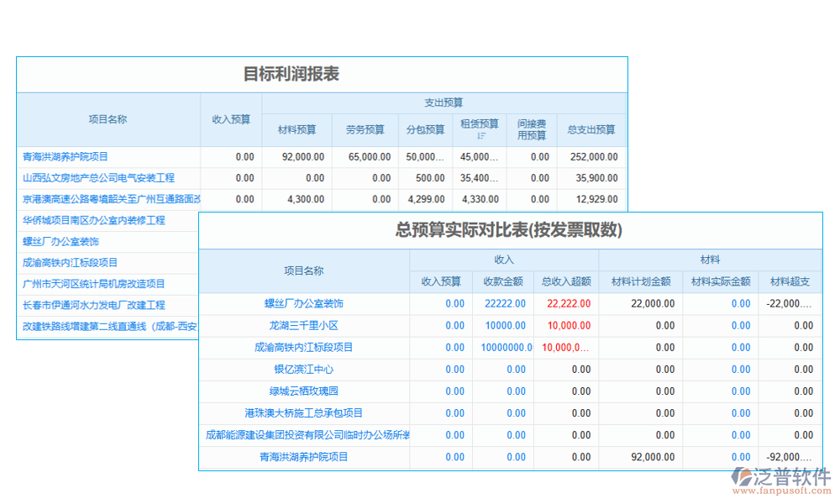
Task: Expand the 支出预算 header group
Action: point(443,102)
